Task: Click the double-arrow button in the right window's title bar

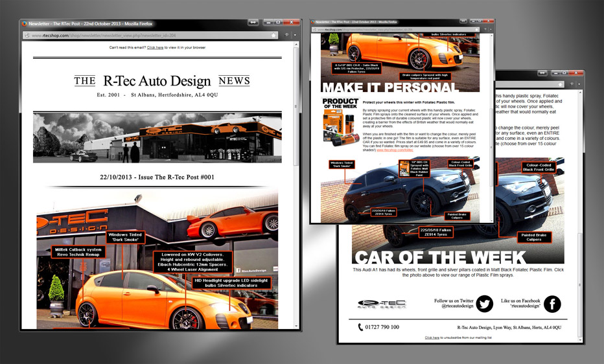Action: tap(542, 73)
